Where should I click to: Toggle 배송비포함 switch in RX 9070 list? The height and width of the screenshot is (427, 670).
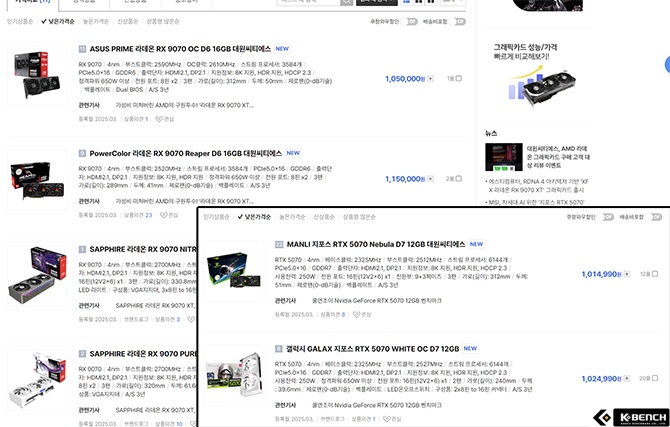pyautogui.click(x=457, y=21)
